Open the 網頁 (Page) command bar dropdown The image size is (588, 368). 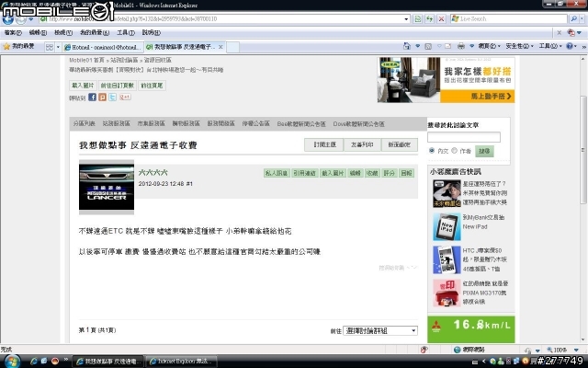coord(489,46)
